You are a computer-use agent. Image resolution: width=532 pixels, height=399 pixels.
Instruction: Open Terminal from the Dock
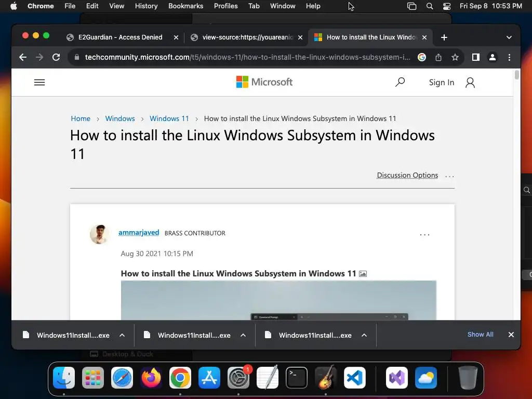(297, 378)
